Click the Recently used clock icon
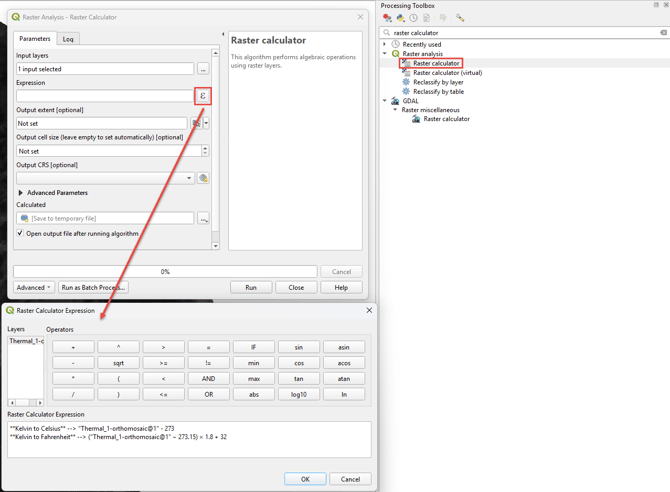The width and height of the screenshot is (670, 492). click(396, 44)
